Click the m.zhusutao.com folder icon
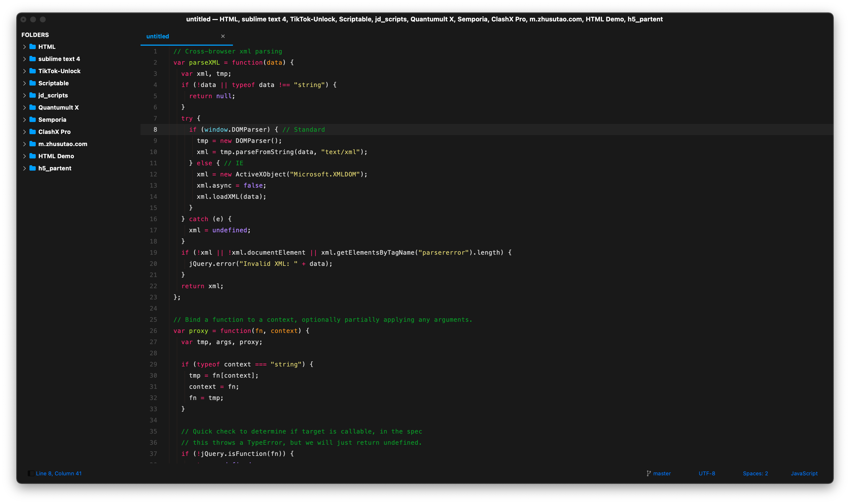 (33, 144)
